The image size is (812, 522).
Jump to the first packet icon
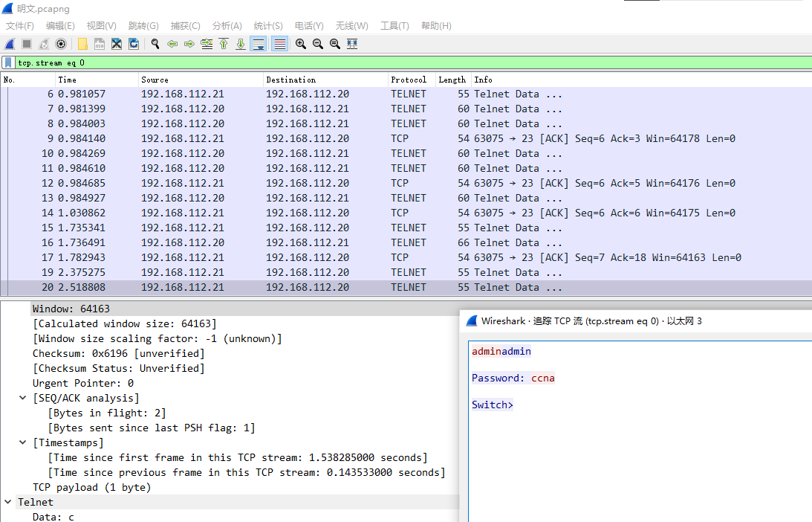(224, 44)
